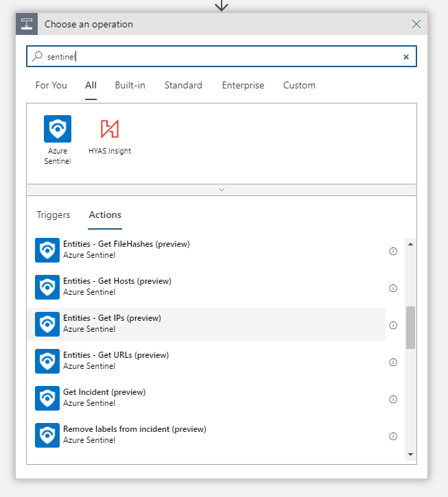Switch to the Enterprise tab
The height and width of the screenshot is (497, 448).
[243, 85]
